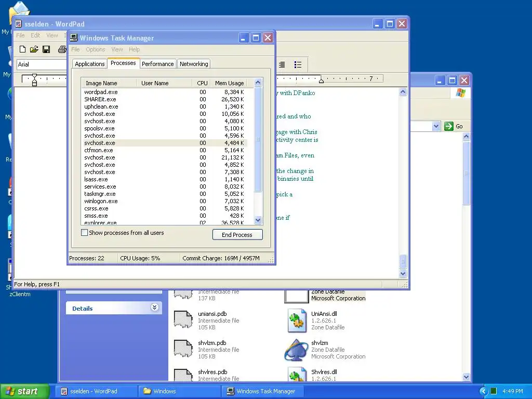Open Task Manager File menu
Screen dimensions: 532x399
pos(75,49)
